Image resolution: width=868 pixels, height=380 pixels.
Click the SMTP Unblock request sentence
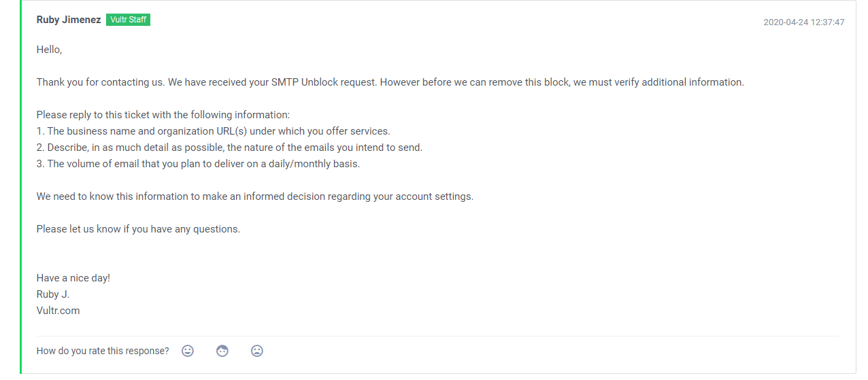(390, 82)
